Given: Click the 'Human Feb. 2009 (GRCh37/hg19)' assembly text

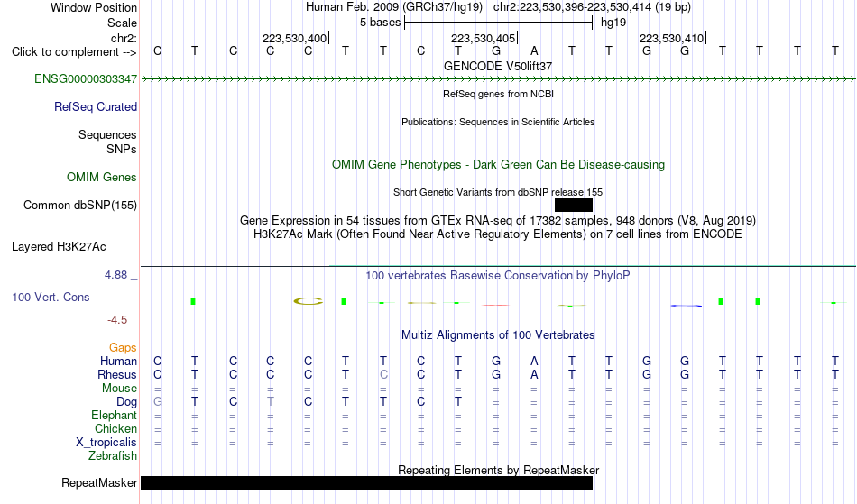Looking at the screenshot, I should coord(394,7).
